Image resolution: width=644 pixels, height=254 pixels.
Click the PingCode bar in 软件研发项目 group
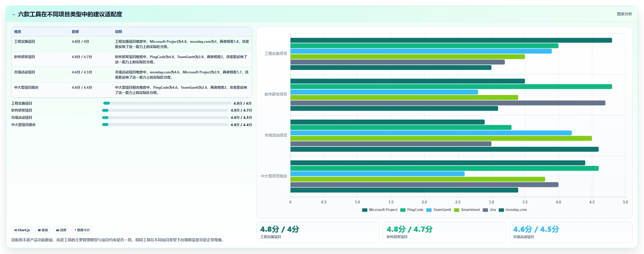tap(451, 87)
